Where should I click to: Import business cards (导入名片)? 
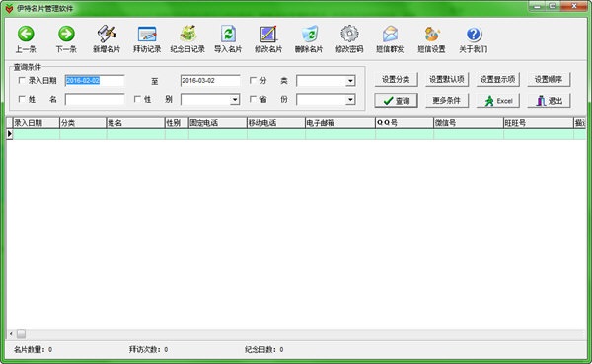tap(228, 39)
